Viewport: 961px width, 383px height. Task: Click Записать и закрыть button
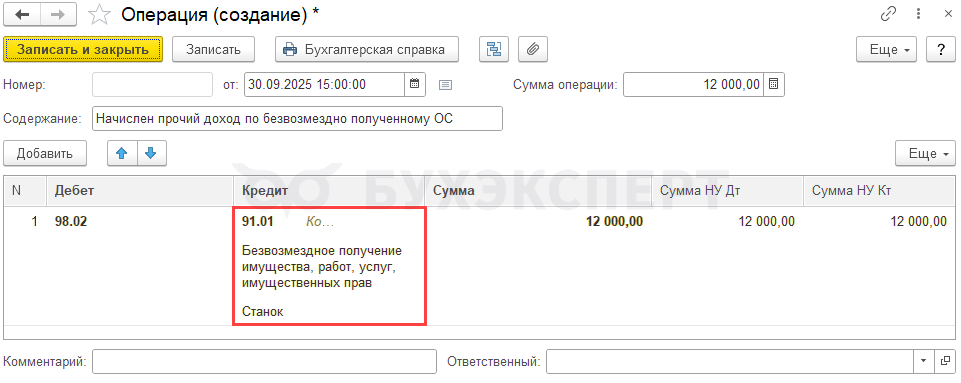(83, 50)
